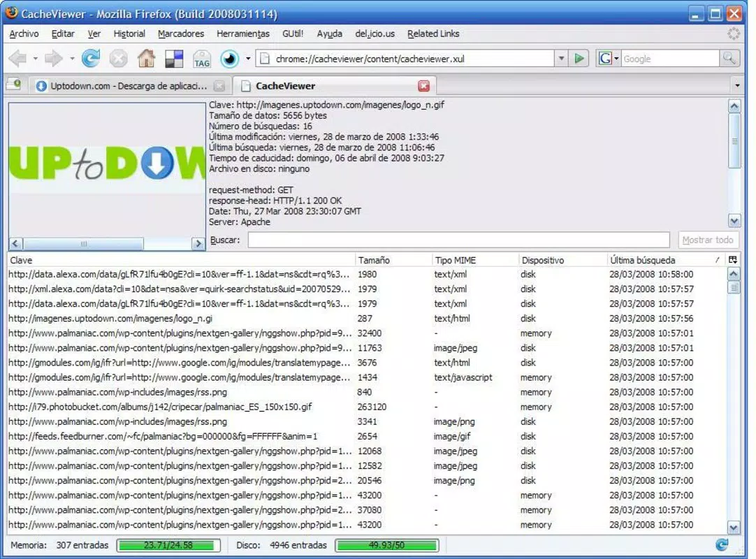Click the details pane scroll up arrow

[x=734, y=106]
